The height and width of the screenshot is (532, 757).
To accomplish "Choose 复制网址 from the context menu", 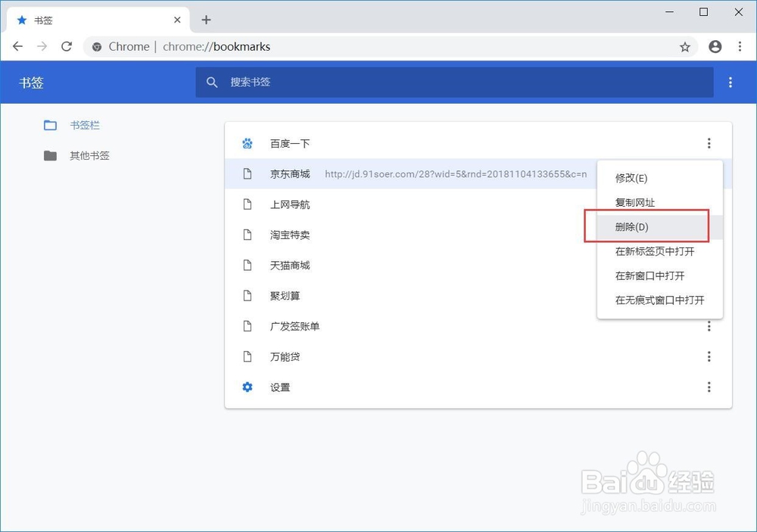I will (x=659, y=203).
